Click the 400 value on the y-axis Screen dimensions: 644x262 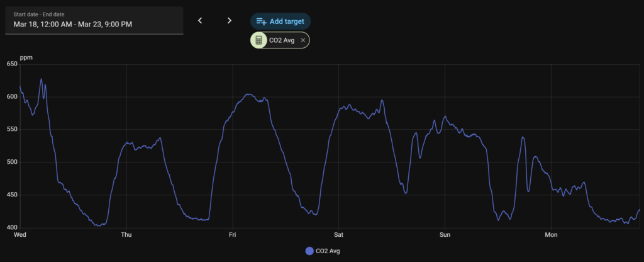[x=11, y=228]
